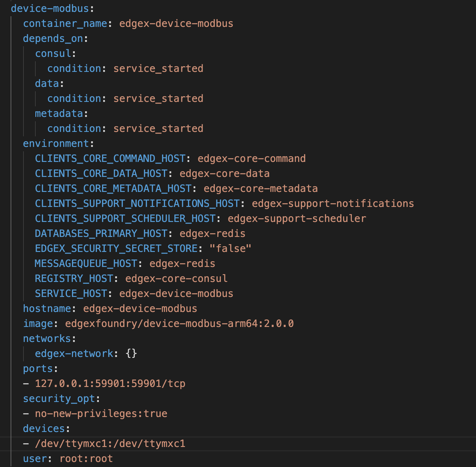Select the REGISTRY_HOST value edgex-core-consul

point(176,278)
